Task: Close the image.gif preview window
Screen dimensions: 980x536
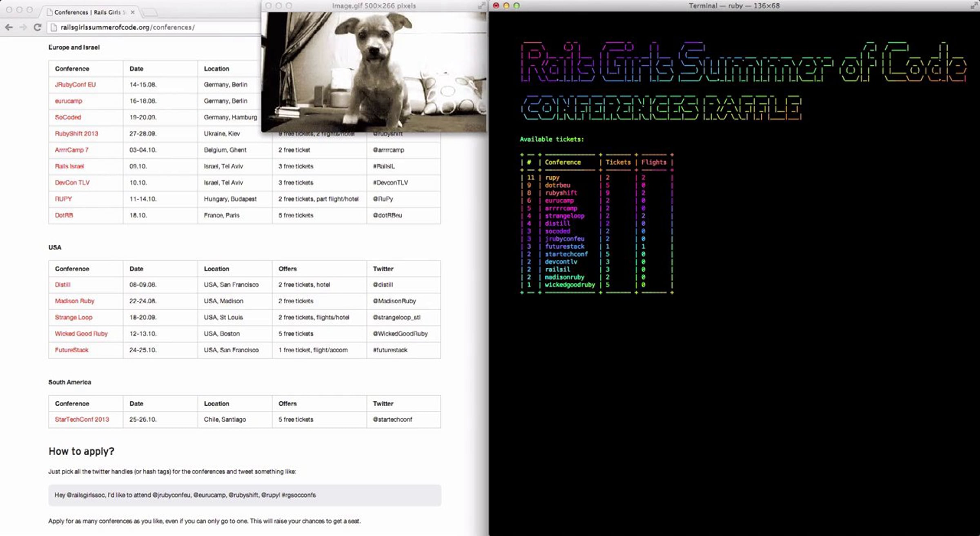Action: pos(268,6)
